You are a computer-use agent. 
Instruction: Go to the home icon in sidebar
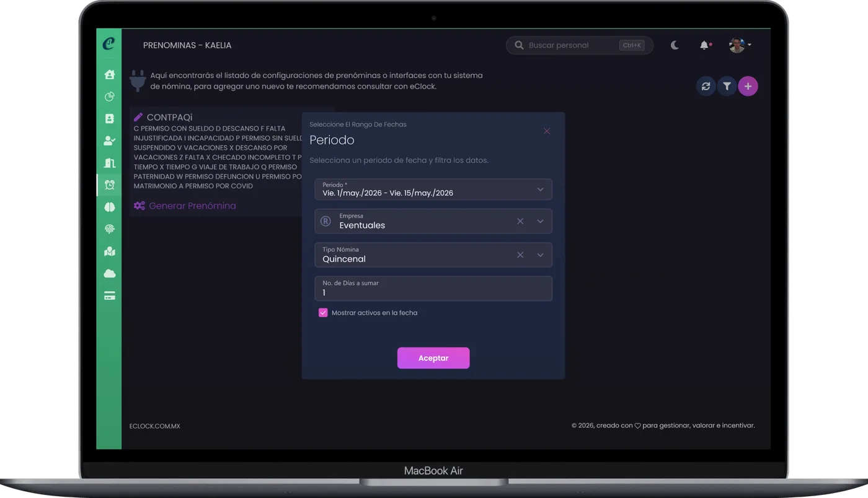[x=110, y=74]
